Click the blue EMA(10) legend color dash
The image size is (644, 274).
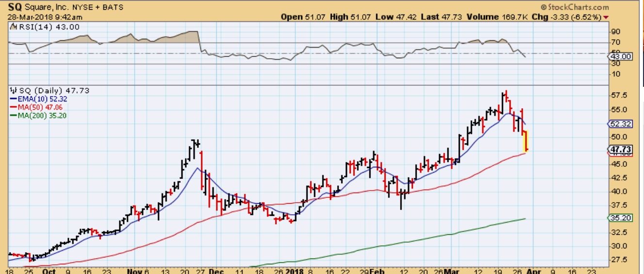(x=13, y=99)
